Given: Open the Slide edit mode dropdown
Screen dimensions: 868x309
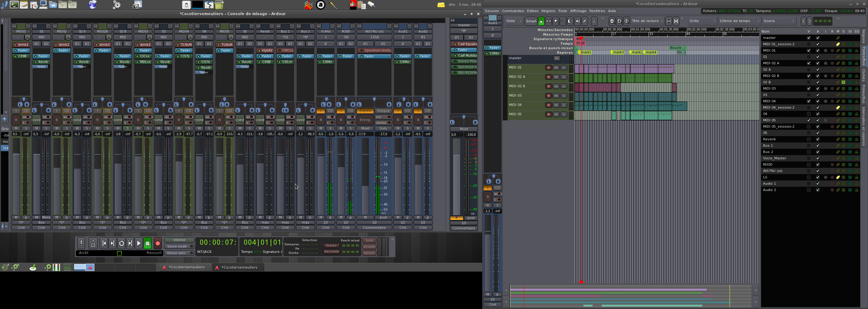Looking at the screenshot, I should pos(514,21).
